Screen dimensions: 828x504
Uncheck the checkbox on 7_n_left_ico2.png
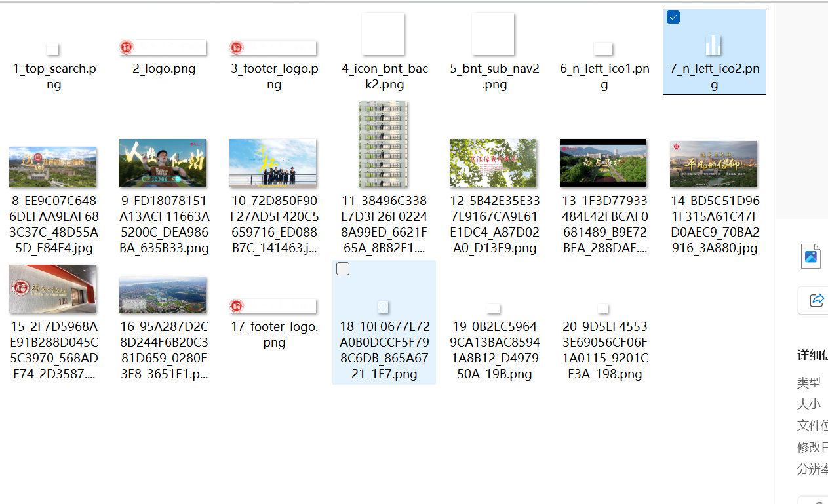click(x=673, y=18)
